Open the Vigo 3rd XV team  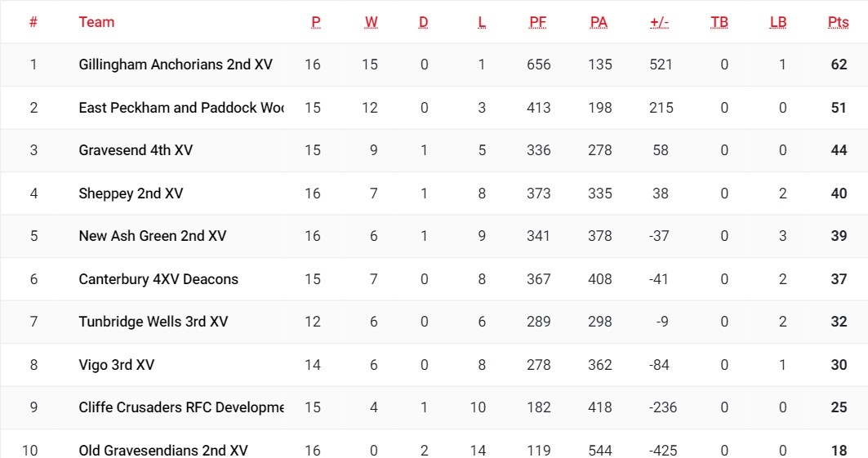click(x=116, y=365)
